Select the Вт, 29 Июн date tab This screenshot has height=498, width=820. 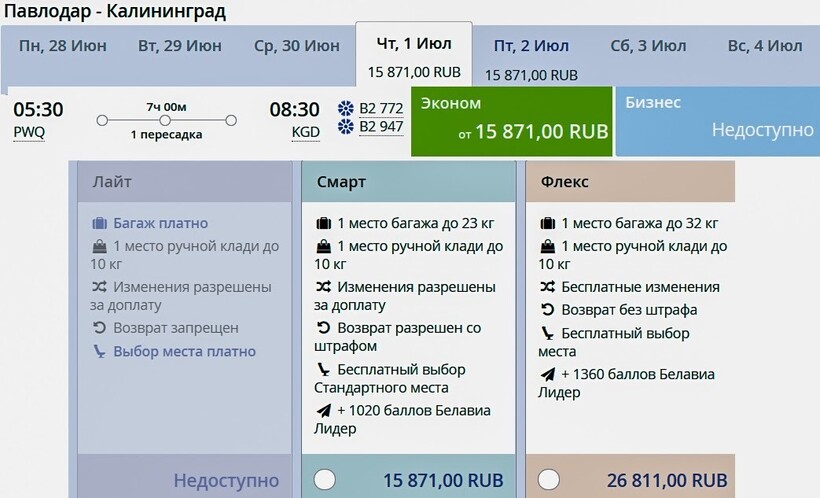[180, 46]
